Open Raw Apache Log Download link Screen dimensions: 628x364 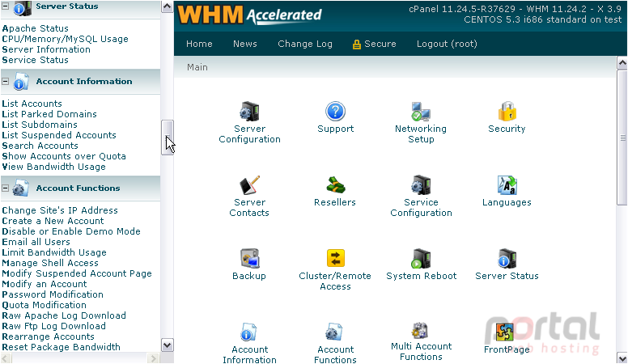coord(64,315)
